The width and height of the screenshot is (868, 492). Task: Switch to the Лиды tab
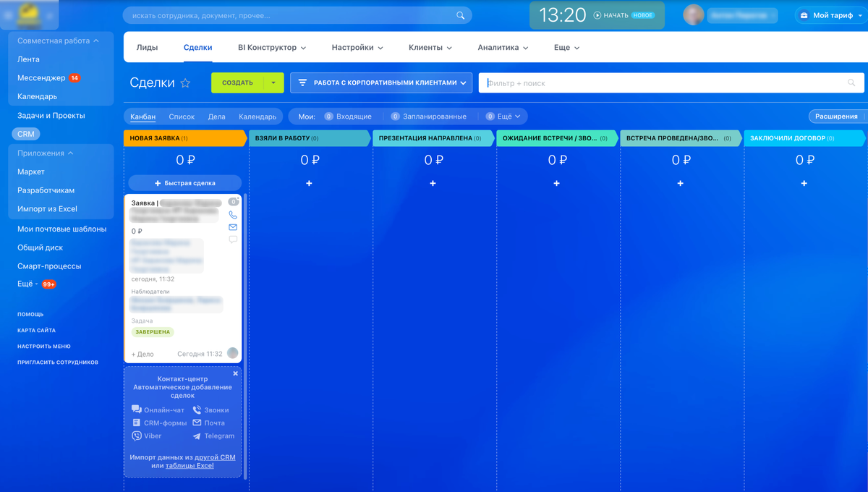(x=148, y=48)
